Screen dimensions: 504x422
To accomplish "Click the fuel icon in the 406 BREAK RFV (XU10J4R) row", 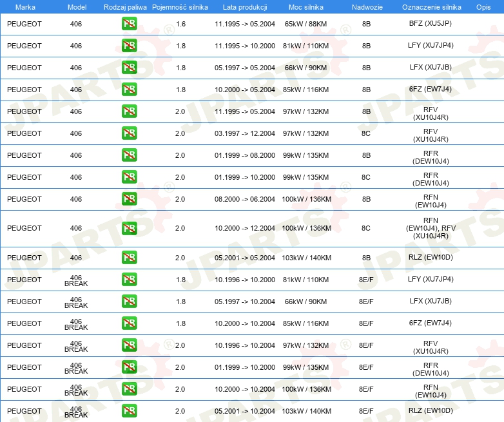I will click(129, 345).
